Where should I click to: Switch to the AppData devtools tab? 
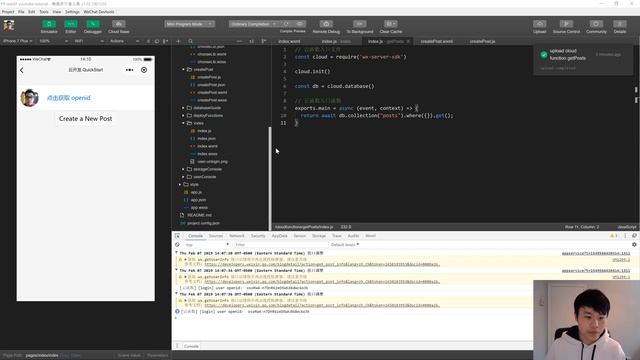[x=280, y=236]
